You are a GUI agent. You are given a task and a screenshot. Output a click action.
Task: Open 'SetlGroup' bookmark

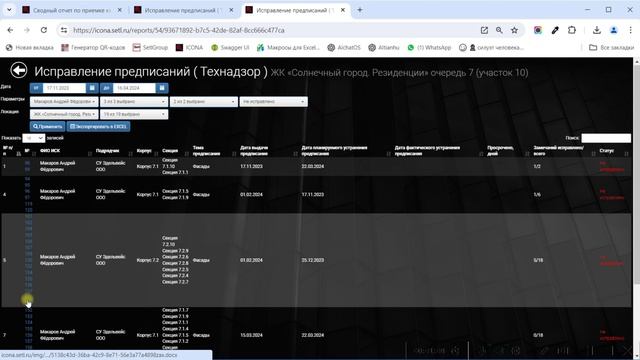150,48
